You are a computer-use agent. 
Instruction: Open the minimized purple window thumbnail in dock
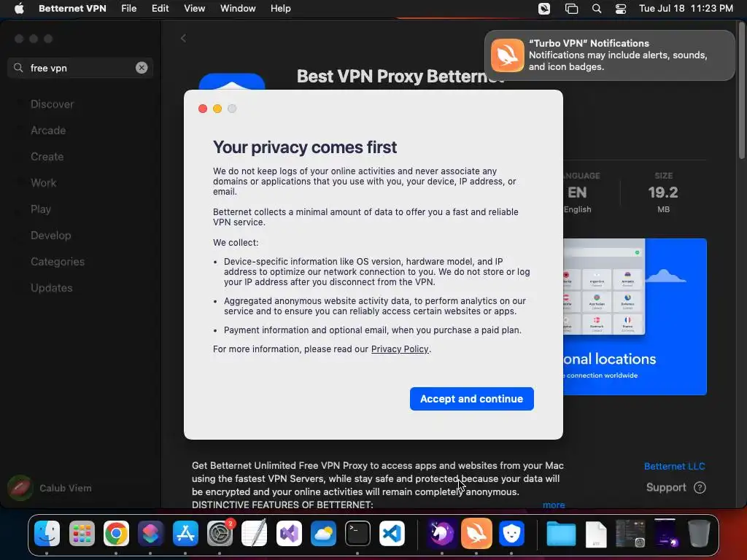666,533
